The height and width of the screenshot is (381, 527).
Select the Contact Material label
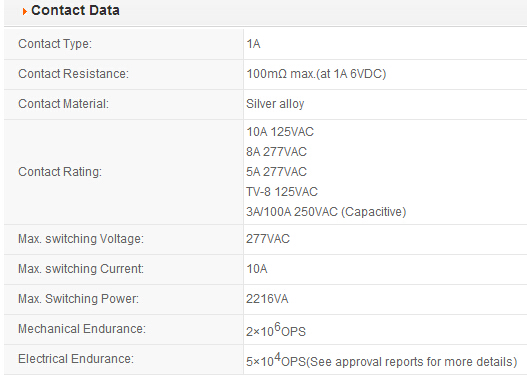tap(64, 104)
